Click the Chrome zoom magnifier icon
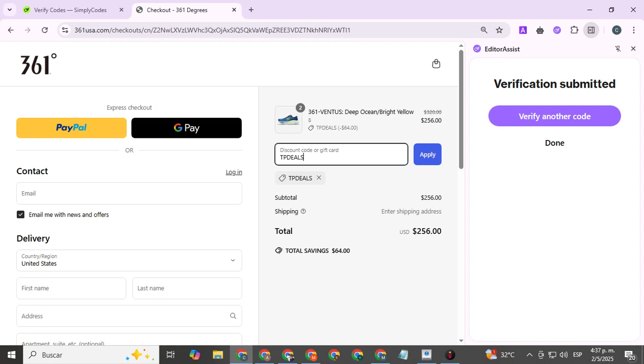This screenshot has width=644, height=364. coord(484,30)
